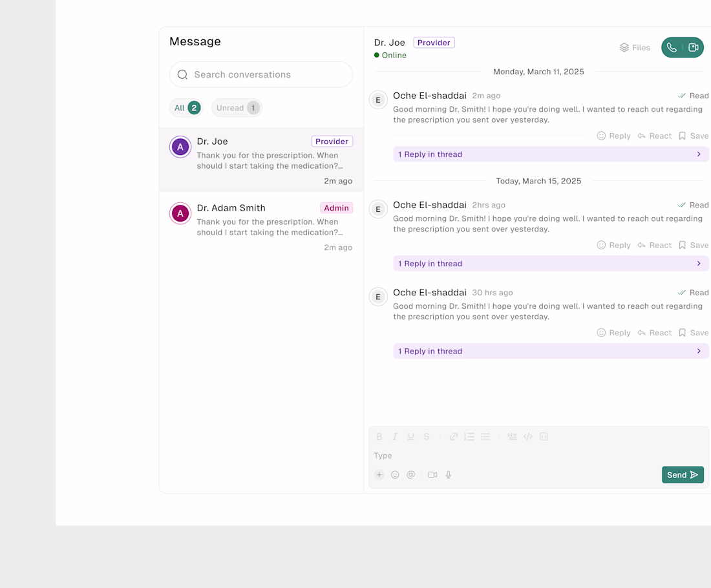Reply to the 2m ago message
The height and width of the screenshot is (588, 711).
point(613,136)
